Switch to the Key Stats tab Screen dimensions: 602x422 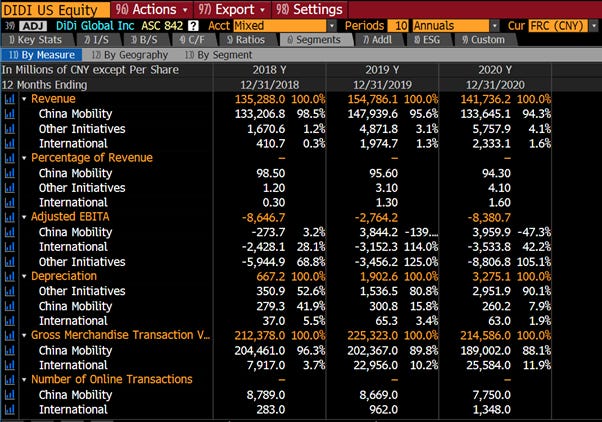point(36,40)
